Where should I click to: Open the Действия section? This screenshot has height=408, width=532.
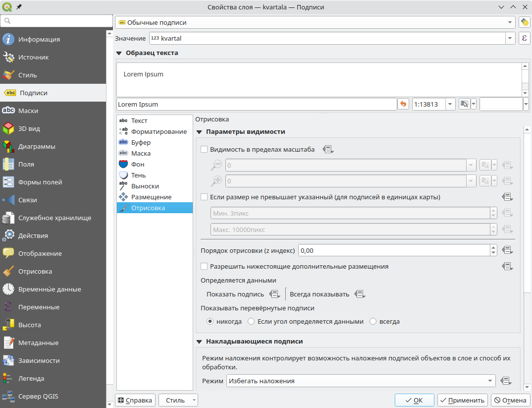click(x=53, y=235)
